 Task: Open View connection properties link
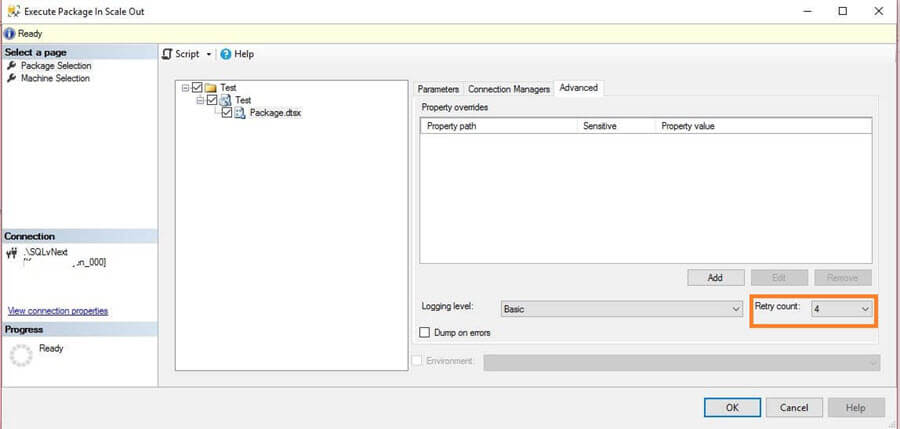click(x=57, y=311)
